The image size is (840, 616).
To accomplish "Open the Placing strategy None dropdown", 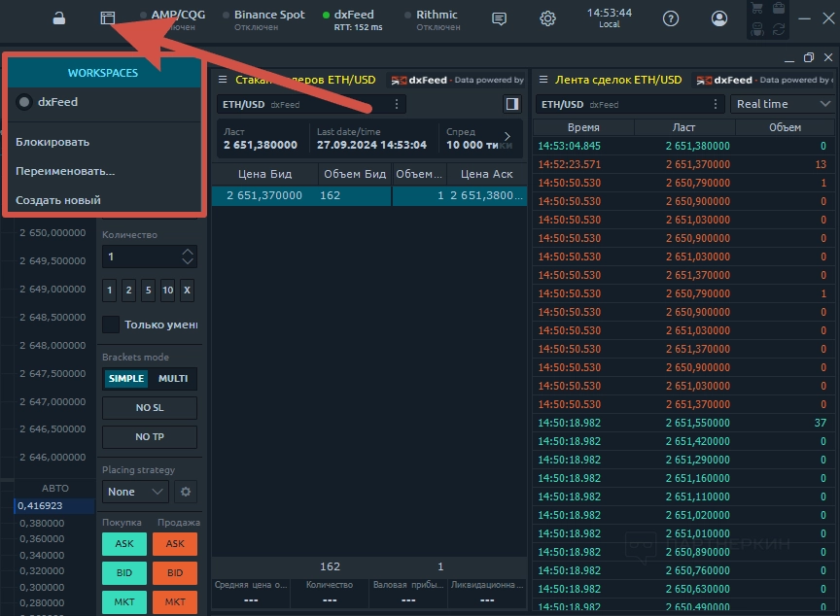I will [135, 492].
